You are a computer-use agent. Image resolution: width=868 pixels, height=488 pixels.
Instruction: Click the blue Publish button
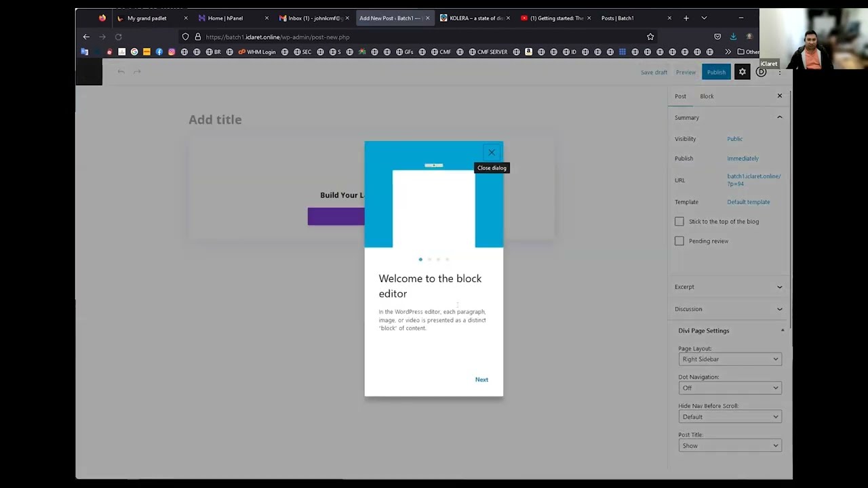click(x=716, y=72)
